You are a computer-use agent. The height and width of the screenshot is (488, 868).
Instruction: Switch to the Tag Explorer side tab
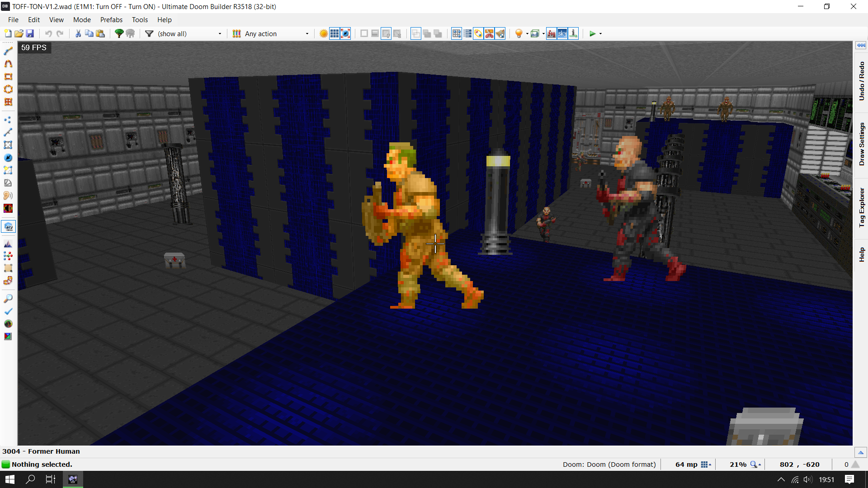(861, 207)
